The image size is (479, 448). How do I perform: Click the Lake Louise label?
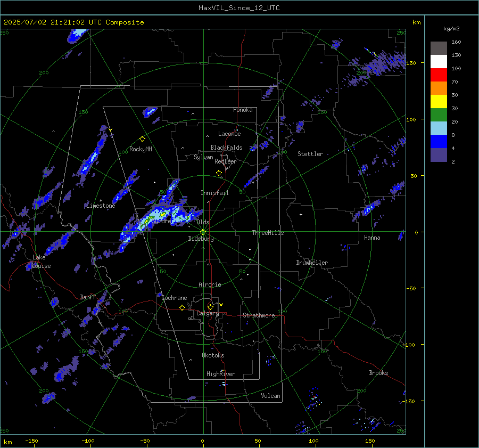coord(41,262)
